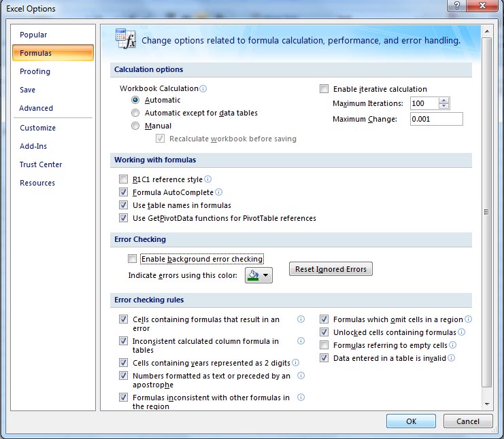Click info icon for Inconsistent calculated column formula

(301, 340)
